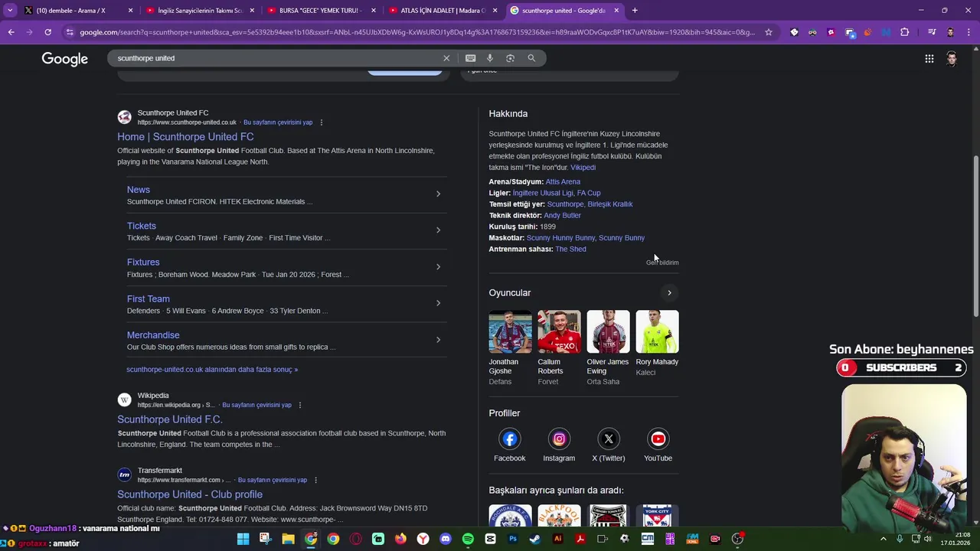Open Chrome tab search dropdown
Image resolution: width=980 pixels, height=551 pixels.
(10, 11)
